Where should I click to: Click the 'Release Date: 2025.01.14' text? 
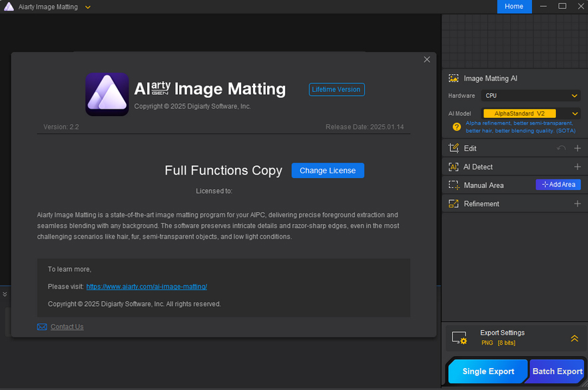(364, 127)
